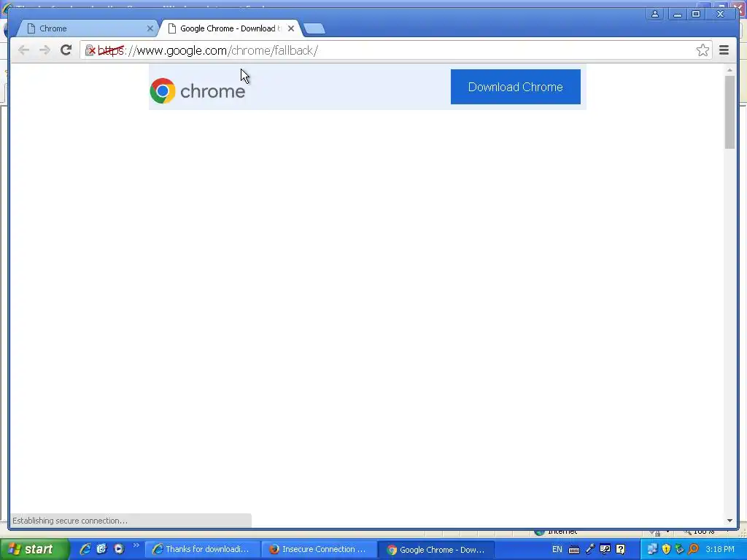This screenshot has width=747, height=560.
Task: Open the Windows Start menu
Action: (34, 549)
